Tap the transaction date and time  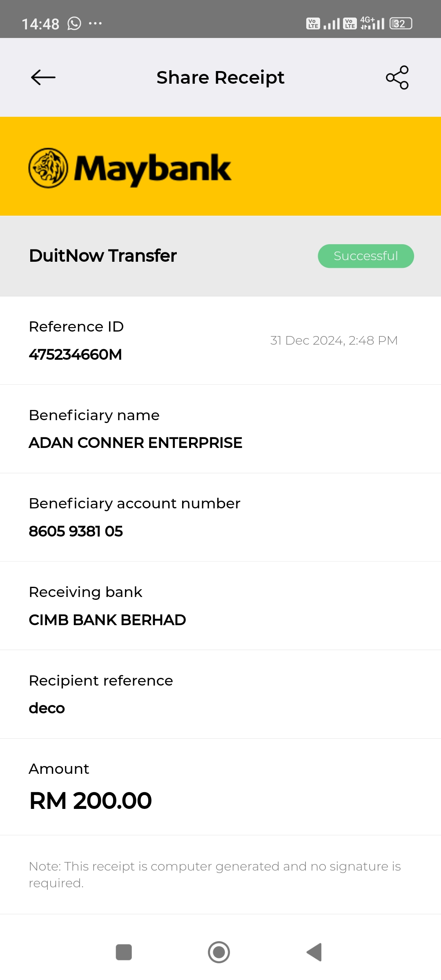click(x=334, y=341)
